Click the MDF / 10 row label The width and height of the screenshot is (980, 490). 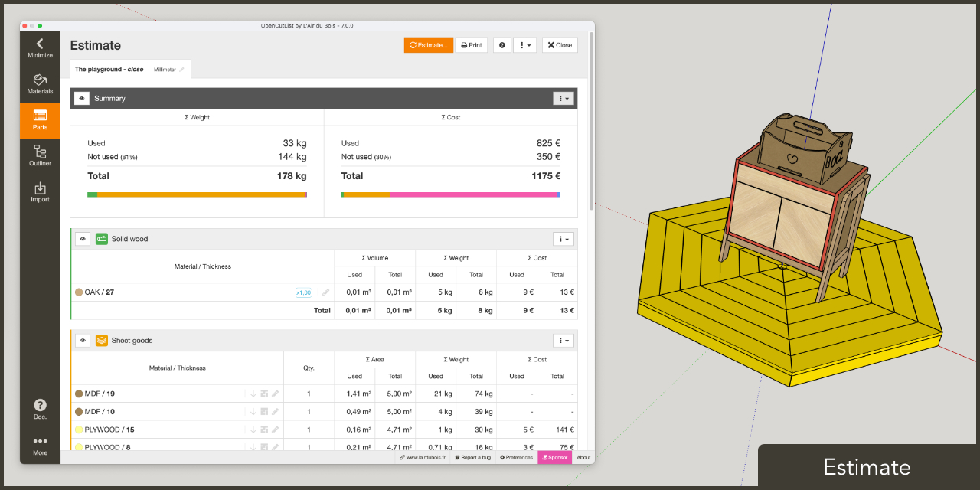coord(100,412)
